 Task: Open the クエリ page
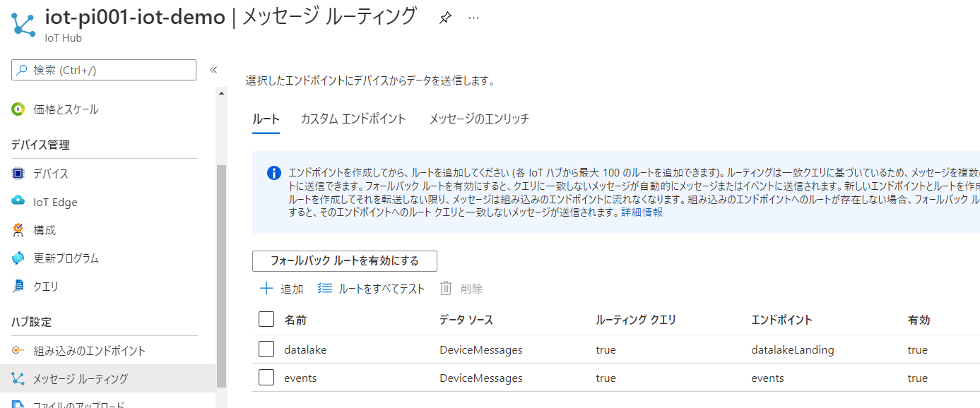46,287
